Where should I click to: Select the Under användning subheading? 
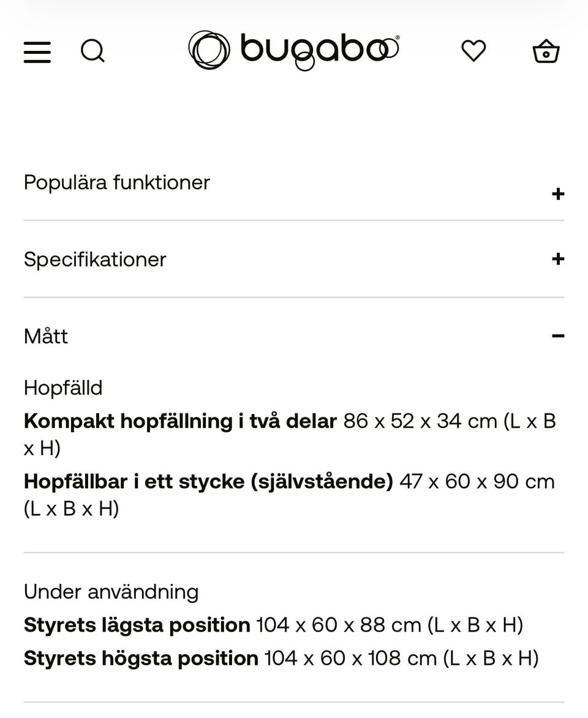[111, 592]
